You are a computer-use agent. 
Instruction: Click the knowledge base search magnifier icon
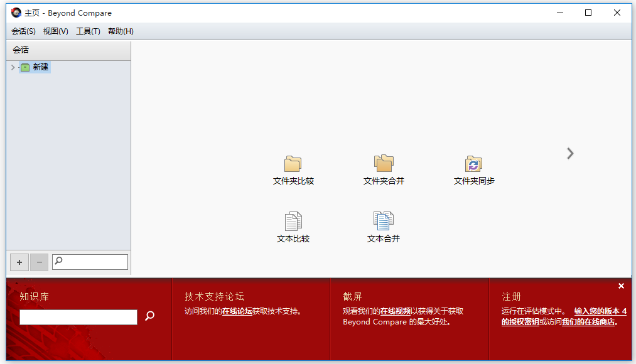pos(149,317)
